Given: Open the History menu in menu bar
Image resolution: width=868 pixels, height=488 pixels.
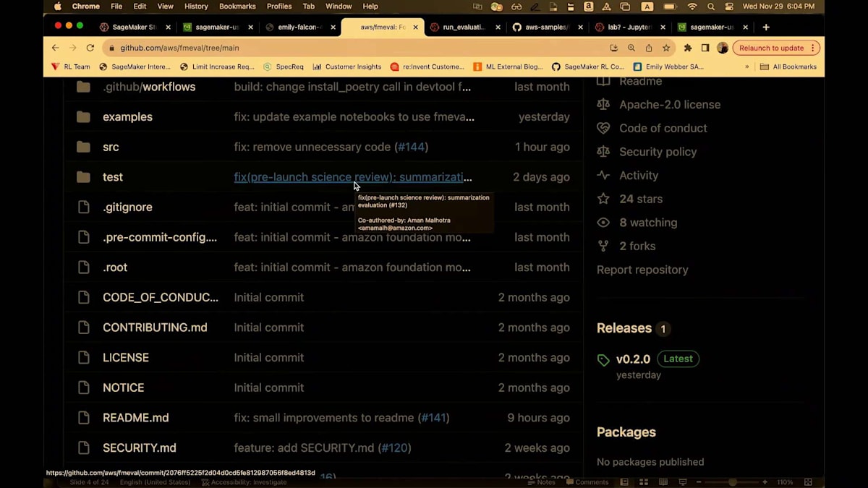Looking at the screenshot, I should [x=196, y=7].
